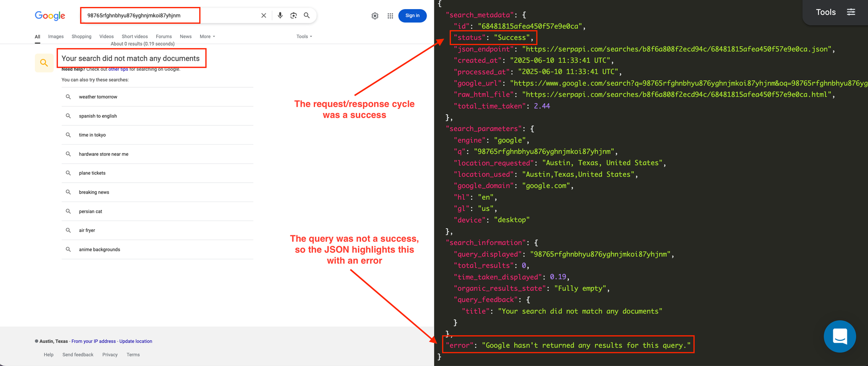Open the Privacy footer link
This screenshot has width=868, height=366.
tap(110, 355)
